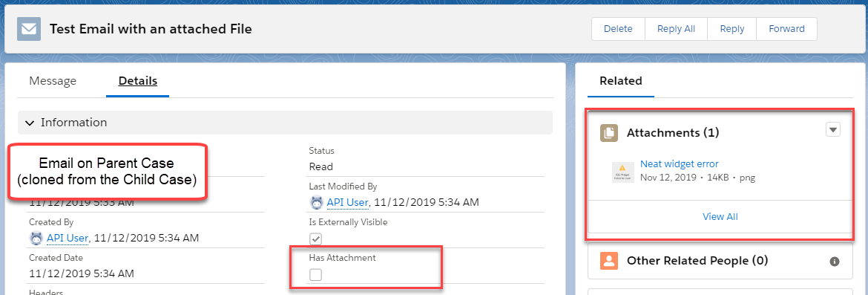868x295 pixels.
Task: Click API User avatar under Created By
Action: pyautogui.click(x=36, y=238)
